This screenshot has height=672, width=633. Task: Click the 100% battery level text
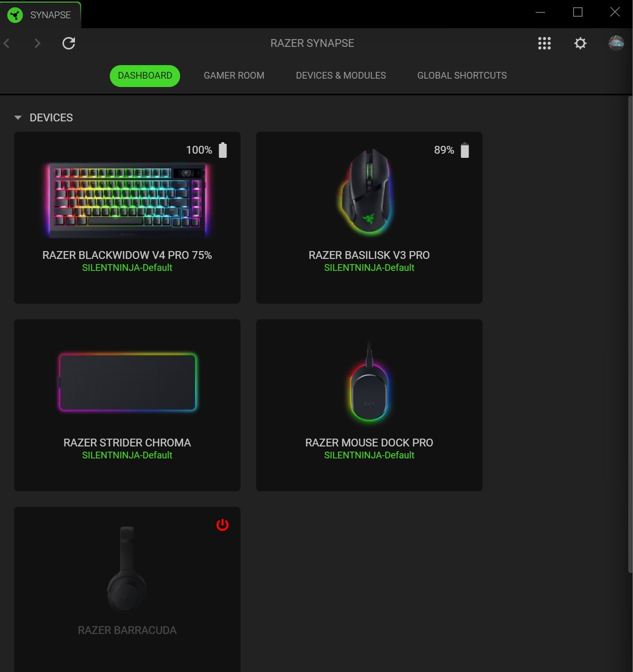(x=199, y=150)
